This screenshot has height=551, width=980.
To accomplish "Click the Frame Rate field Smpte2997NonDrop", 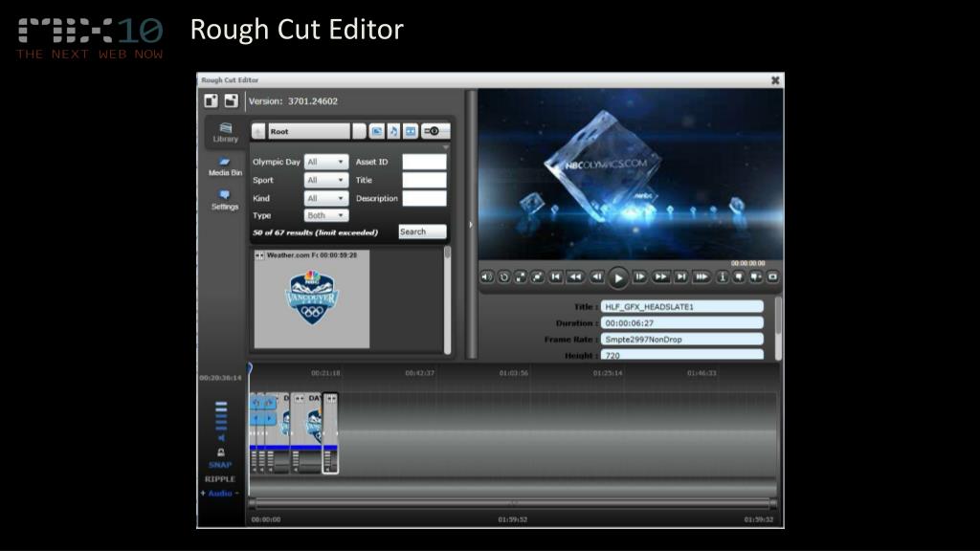I will coord(681,340).
